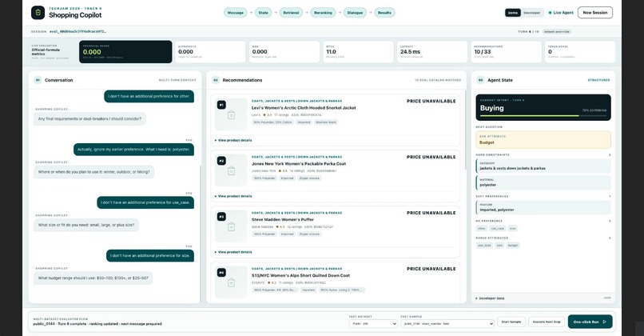Click the 01 badge beside Conversation
Image resolution: width=644 pixels, height=336 pixels.
(x=38, y=80)
